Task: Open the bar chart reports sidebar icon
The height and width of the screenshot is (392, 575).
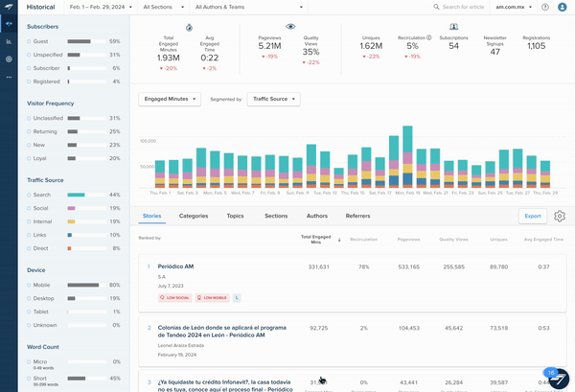Action: 9,41
